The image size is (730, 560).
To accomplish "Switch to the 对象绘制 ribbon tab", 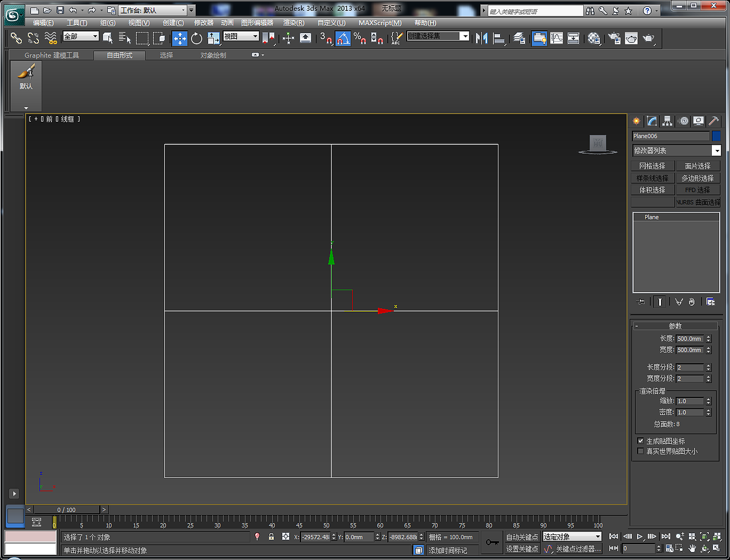I will (x=213, y=55).
